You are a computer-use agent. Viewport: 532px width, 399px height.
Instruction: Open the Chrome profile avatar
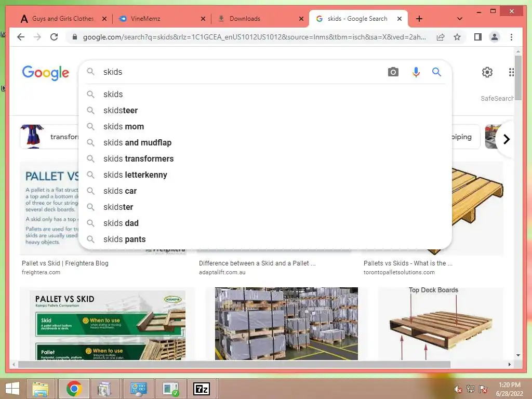[x=495, y=37]
